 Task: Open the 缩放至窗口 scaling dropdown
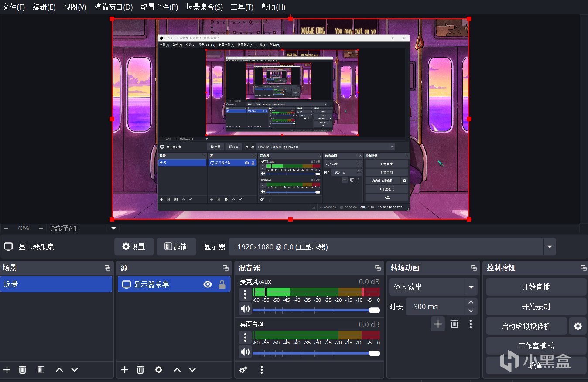tap(113, 228)
